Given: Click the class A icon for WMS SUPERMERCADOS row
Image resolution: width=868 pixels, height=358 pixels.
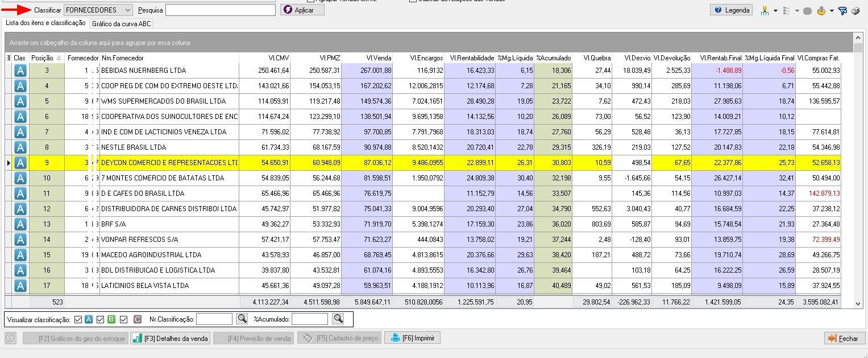Looking at the screenshot, I should click(20, 101).
